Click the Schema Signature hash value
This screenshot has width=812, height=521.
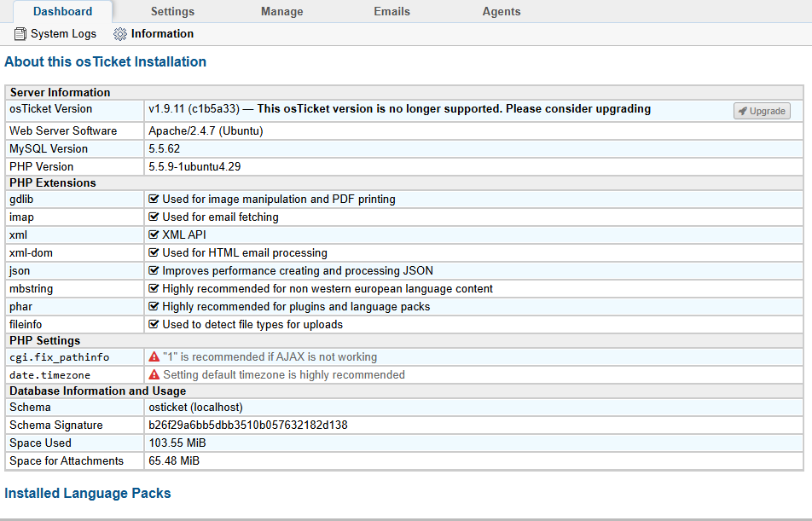coord(248,425)
